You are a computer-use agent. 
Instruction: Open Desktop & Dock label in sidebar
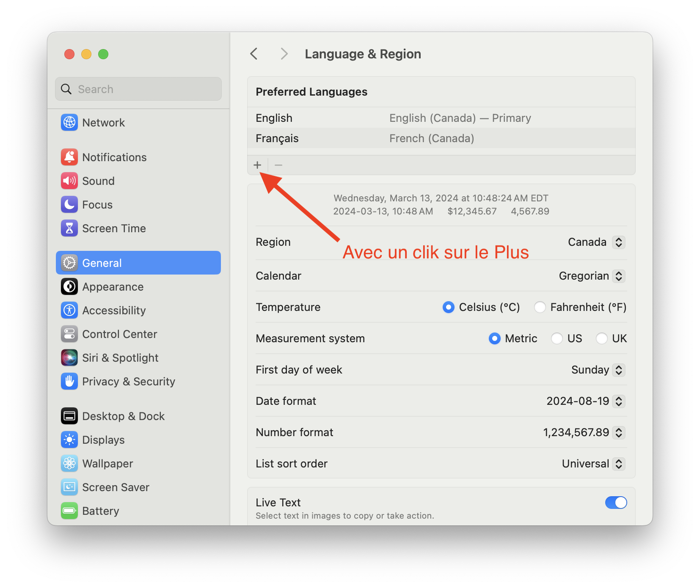[x=124, y=416]
